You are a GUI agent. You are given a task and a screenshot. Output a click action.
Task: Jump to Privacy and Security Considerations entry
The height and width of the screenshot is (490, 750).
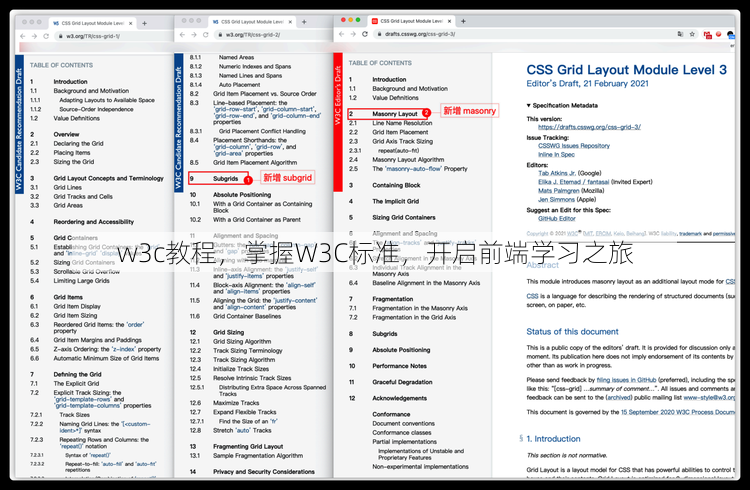click(264, 472)
